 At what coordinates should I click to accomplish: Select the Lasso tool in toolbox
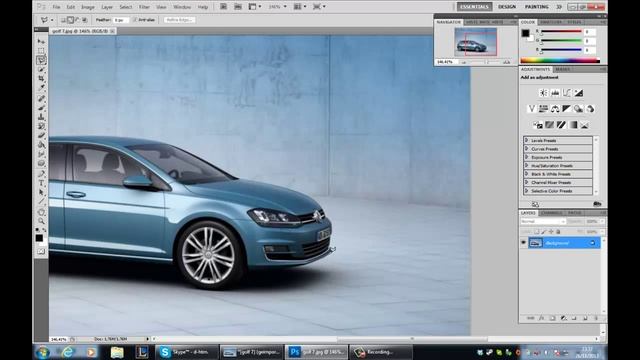tap(41, 60)
